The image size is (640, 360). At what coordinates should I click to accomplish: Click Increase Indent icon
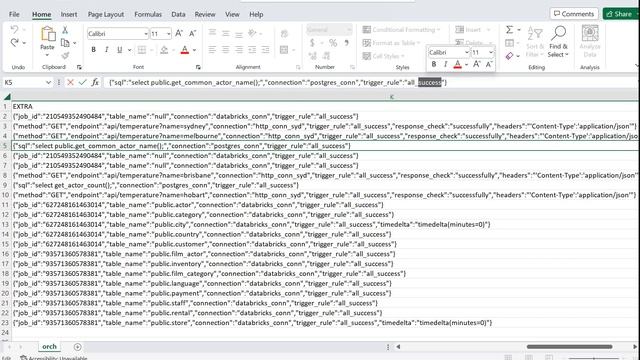coord(265,50)
